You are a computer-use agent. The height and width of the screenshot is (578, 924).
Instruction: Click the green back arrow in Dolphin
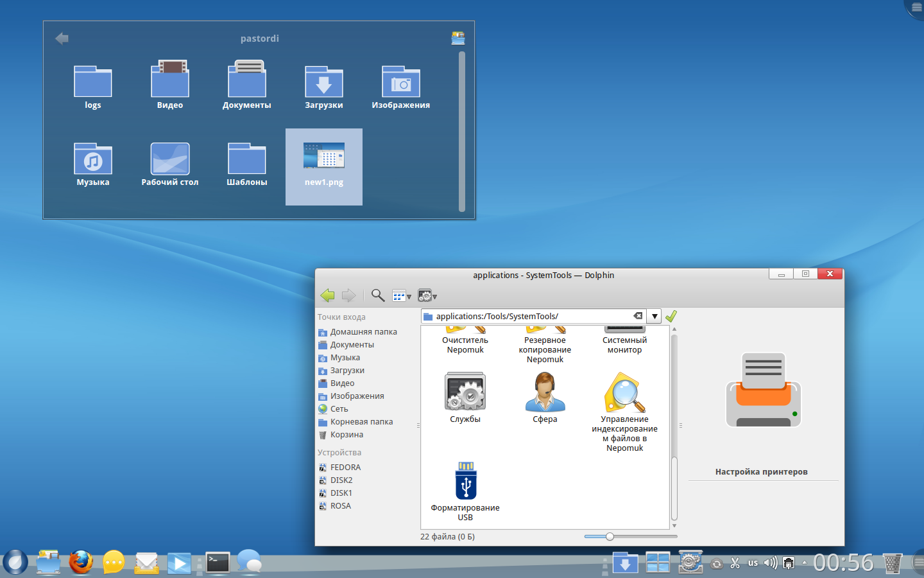click(x=327, y=295)
